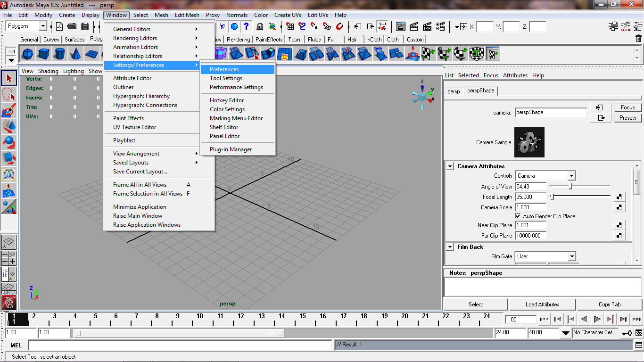Select the Soft Modification tool
Viewport: 644px width, 362px height.
[9, 191]
